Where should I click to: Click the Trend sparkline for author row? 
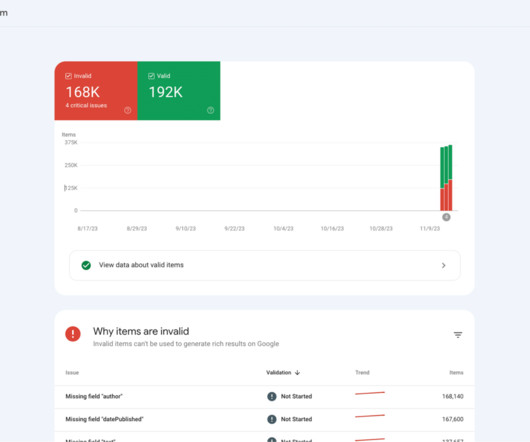[x=370, y=393]
